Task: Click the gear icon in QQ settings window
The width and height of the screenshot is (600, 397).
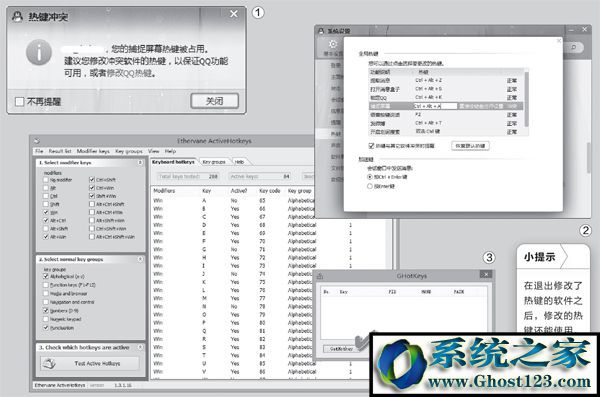Action: pyautogui.click(x=333, y=44)
